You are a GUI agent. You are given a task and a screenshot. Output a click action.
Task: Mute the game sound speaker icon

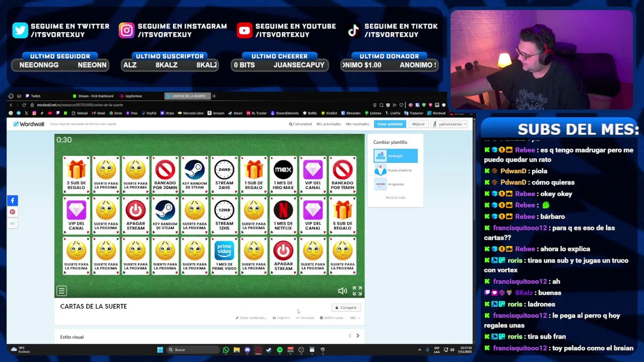coord(342,291)
